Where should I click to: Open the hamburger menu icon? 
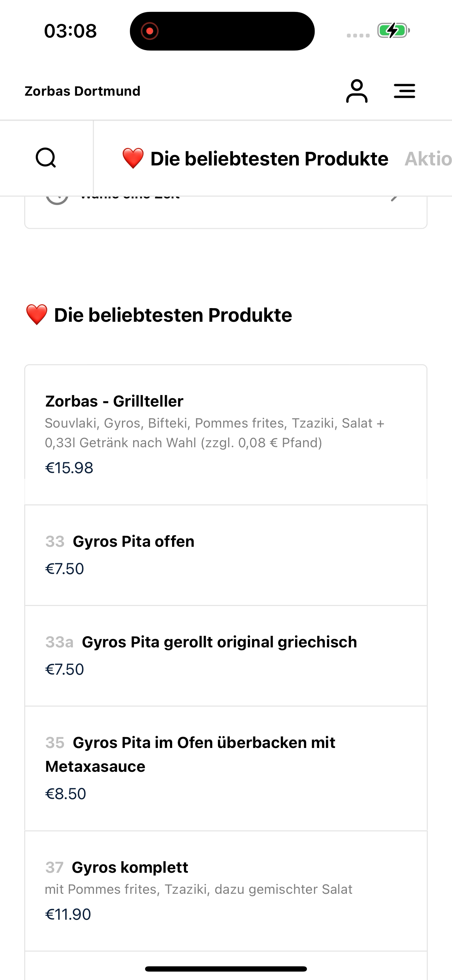[x=404, y=91]
